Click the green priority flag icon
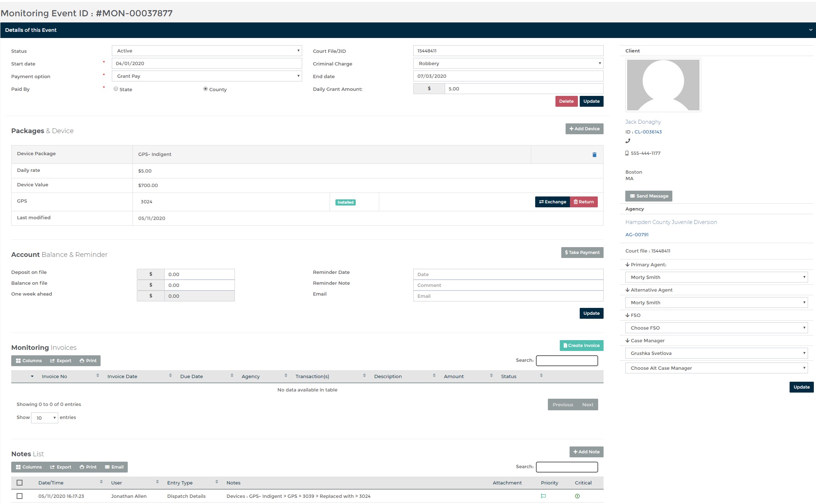Viewport: 816px width, 504px height. [543, 496]
